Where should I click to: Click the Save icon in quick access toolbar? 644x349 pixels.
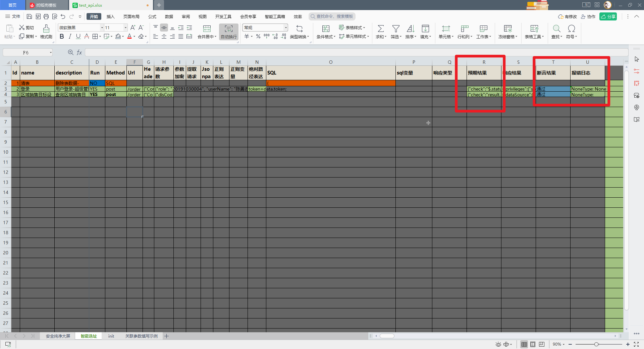point(29,16)
